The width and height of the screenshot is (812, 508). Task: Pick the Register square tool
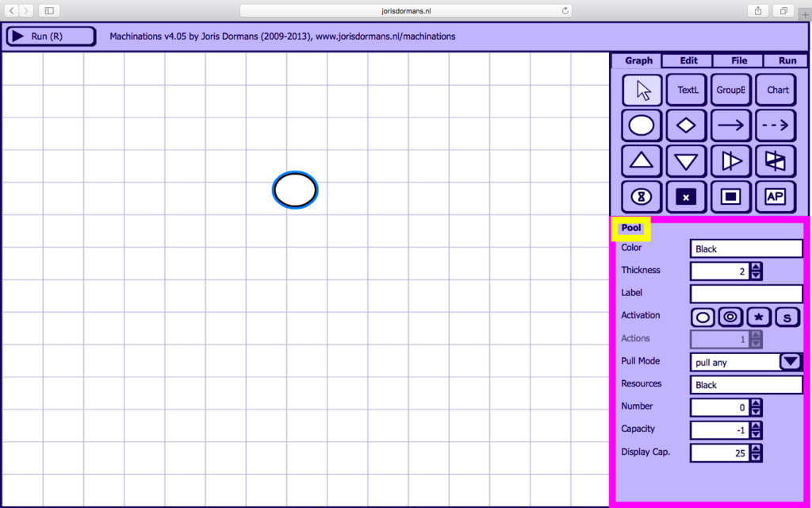click(x=730, y=197)
